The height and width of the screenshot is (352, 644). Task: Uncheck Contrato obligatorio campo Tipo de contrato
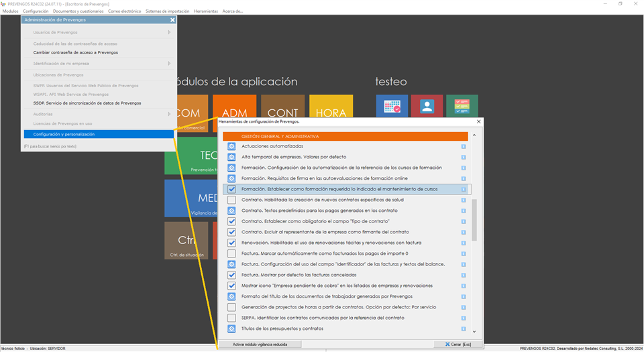(231, 221)
